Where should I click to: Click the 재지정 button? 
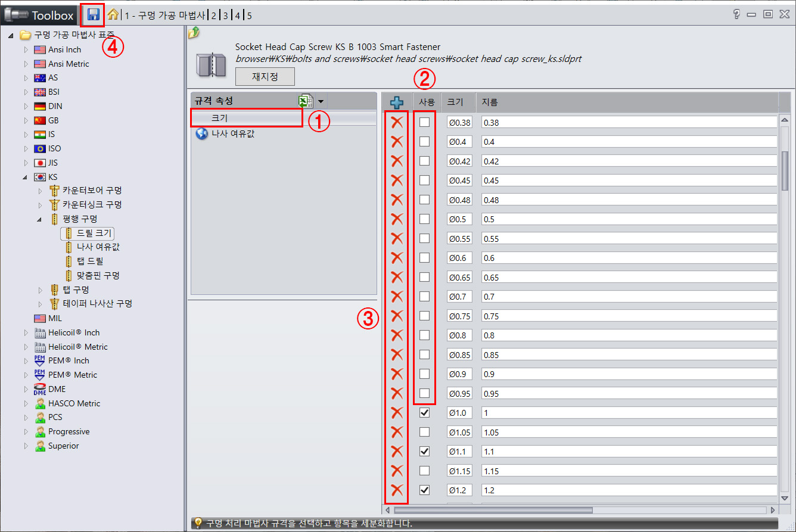(265, 76)
